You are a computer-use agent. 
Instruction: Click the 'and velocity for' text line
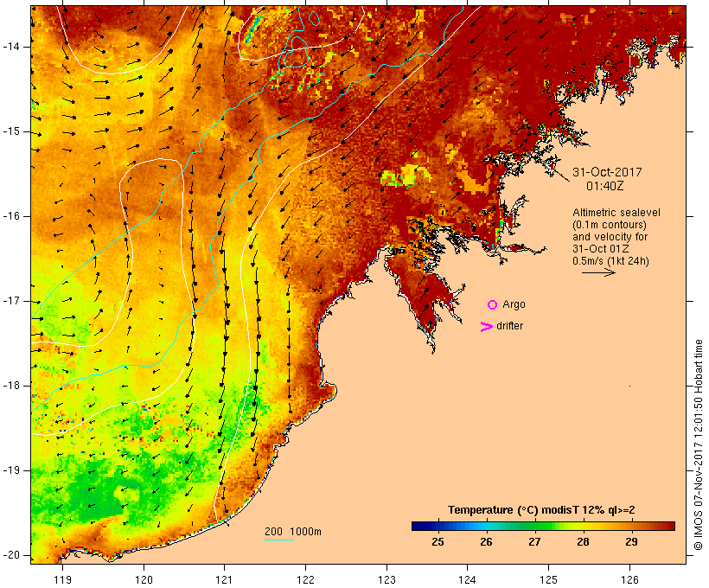(610, 237)
